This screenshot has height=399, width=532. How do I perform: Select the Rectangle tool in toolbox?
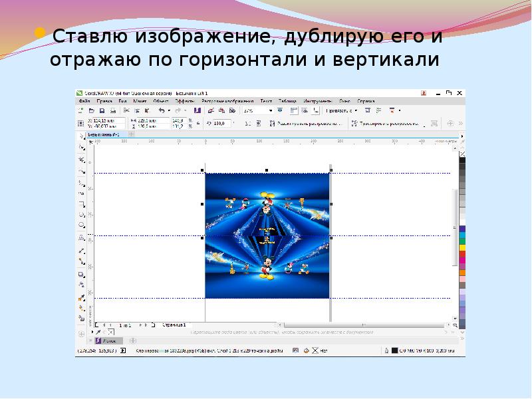click(x=82, y=204)
